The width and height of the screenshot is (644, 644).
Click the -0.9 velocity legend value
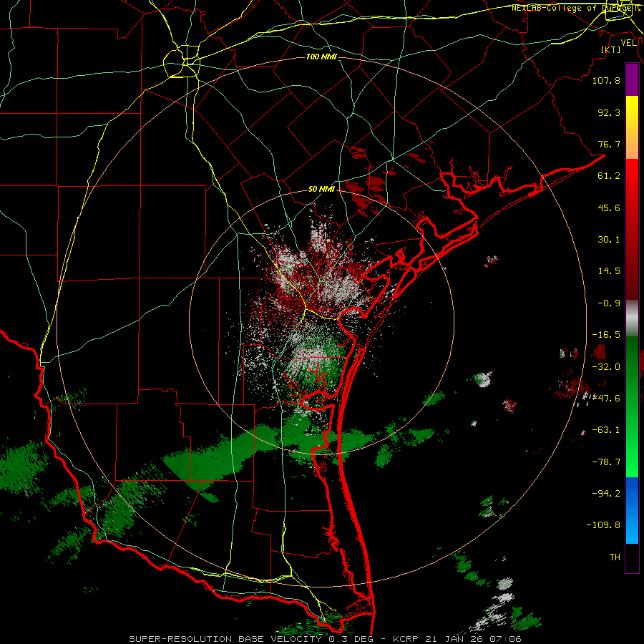coord(609,303)
